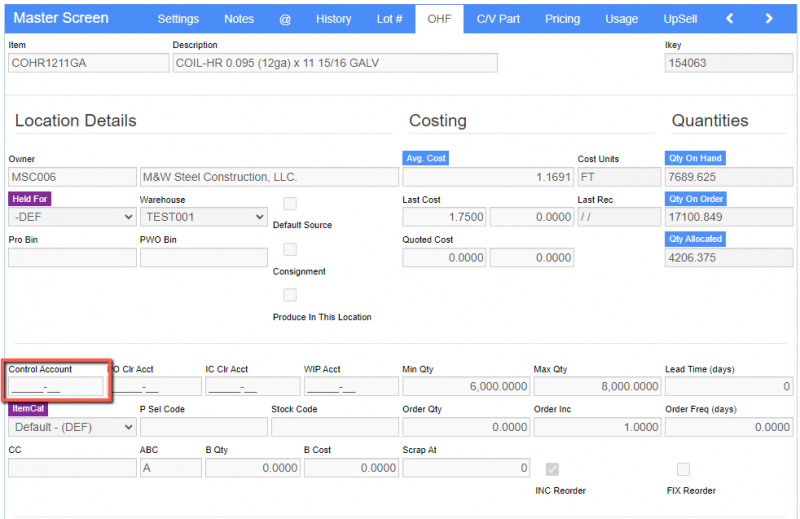Click the Control Account input field
800x519 pixels.
pos(56,387)
